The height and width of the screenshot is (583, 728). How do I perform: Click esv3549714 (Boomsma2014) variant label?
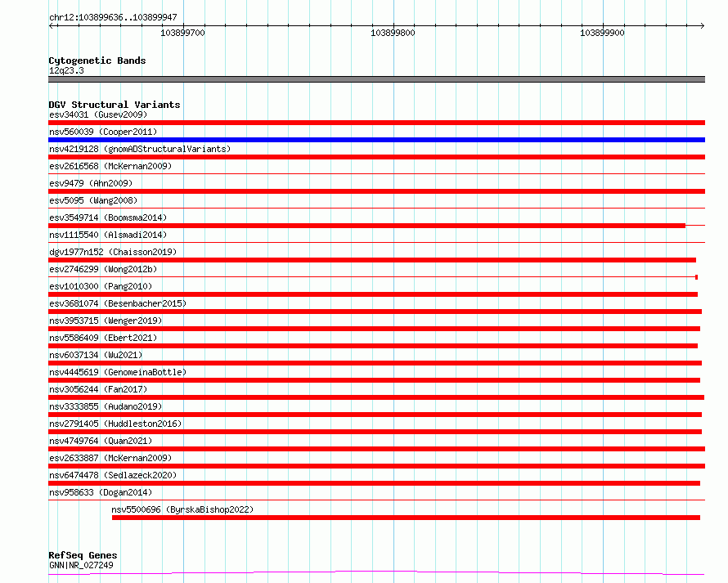[x=108, y=218]
